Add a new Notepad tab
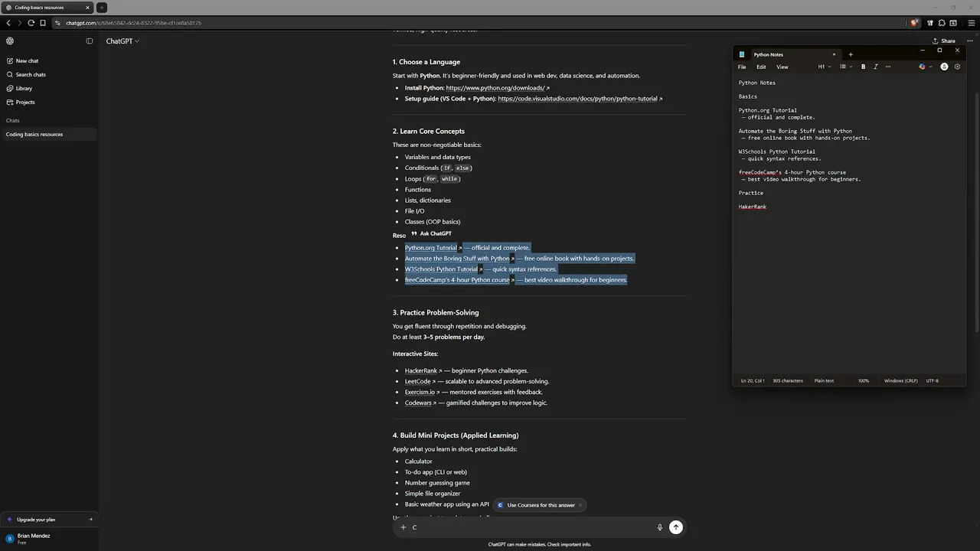This screenshot has width=980, height=551. coord(850,54)
